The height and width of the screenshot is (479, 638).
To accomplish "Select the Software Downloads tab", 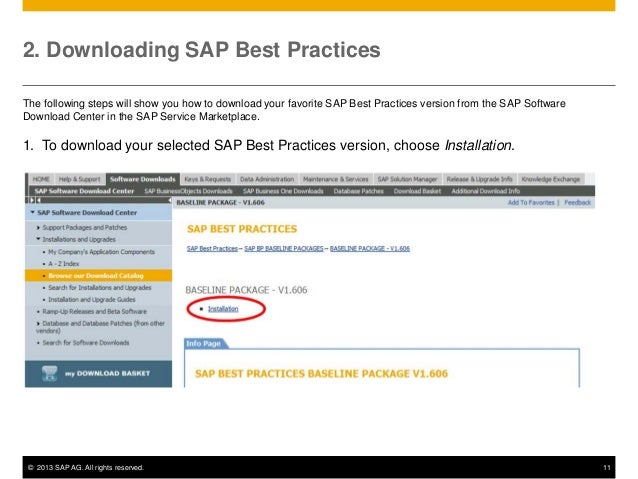I will (143, 179).
